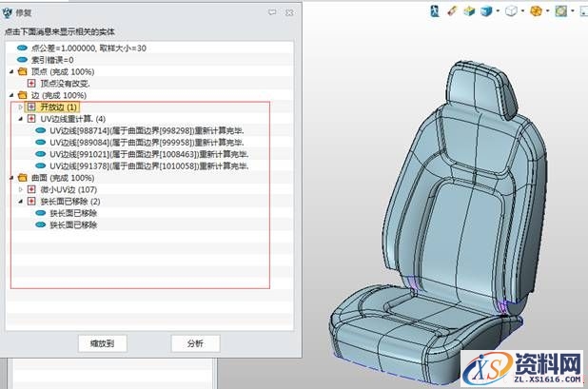This screenshot has height=389, width=588.
Task: Click the red plus icon beside UV边线重计算
Action: pyautogui.click(x=31, y=119)
